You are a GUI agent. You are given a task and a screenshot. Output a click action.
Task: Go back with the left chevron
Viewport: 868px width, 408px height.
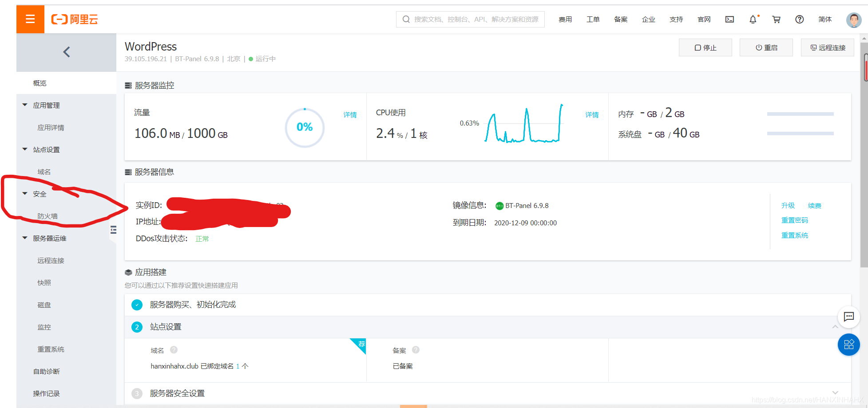(67, 52)
